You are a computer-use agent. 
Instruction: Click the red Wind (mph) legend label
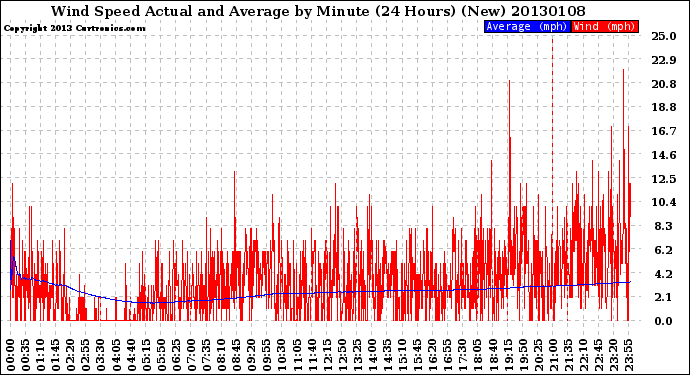pos(604,26)
